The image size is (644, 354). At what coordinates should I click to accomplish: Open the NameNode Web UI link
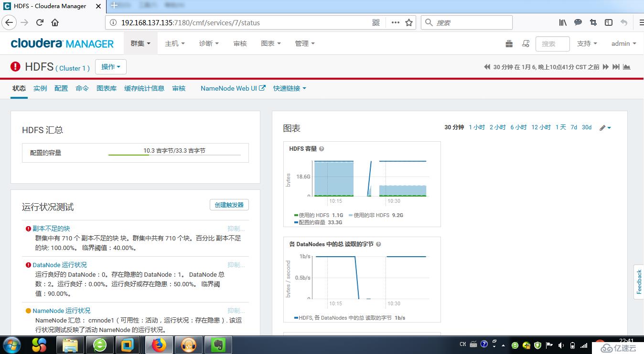(x=233, y=88)
